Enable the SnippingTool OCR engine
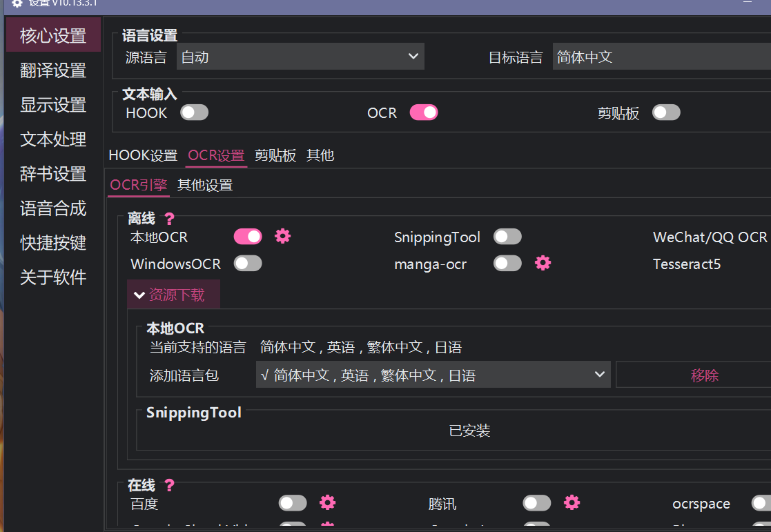The image size is (771, 532). coord(507,236)
